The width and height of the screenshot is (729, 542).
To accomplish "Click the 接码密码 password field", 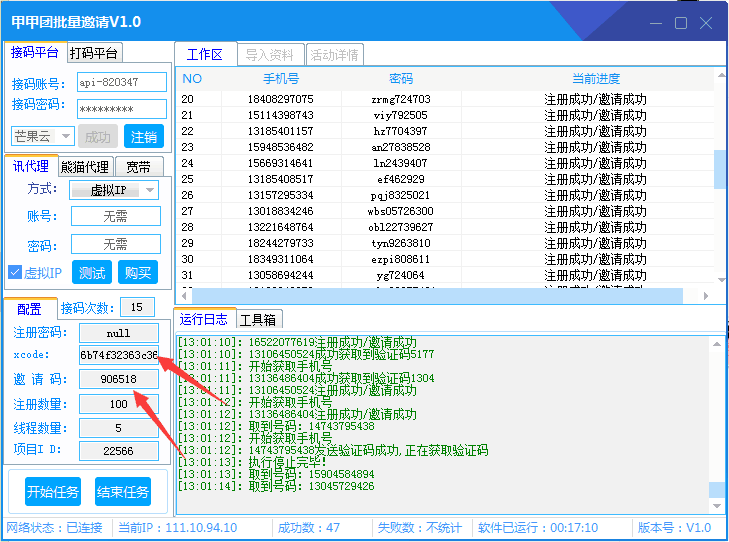I will [x=122, y=109].
